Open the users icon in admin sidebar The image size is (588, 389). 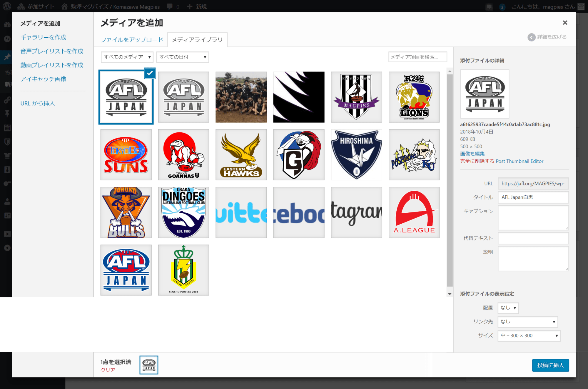(7, 202)
